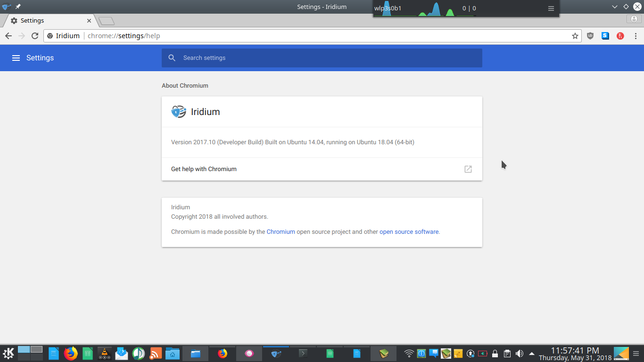Viewport: 644px width, 362px height.
Task: Open the RSS feed reader launcher
Action: pos(156,354)
